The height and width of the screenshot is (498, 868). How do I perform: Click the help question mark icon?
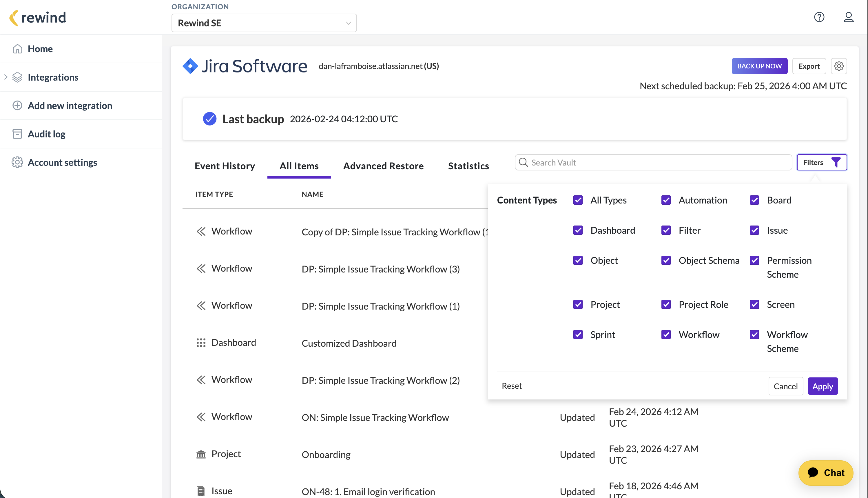click(819, 17)
